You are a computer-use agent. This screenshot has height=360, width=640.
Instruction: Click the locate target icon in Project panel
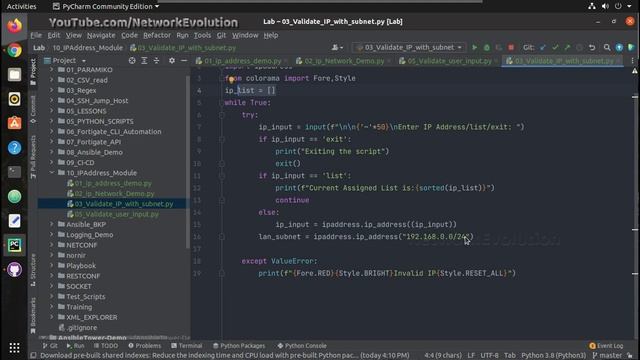(x=132, y=60)
